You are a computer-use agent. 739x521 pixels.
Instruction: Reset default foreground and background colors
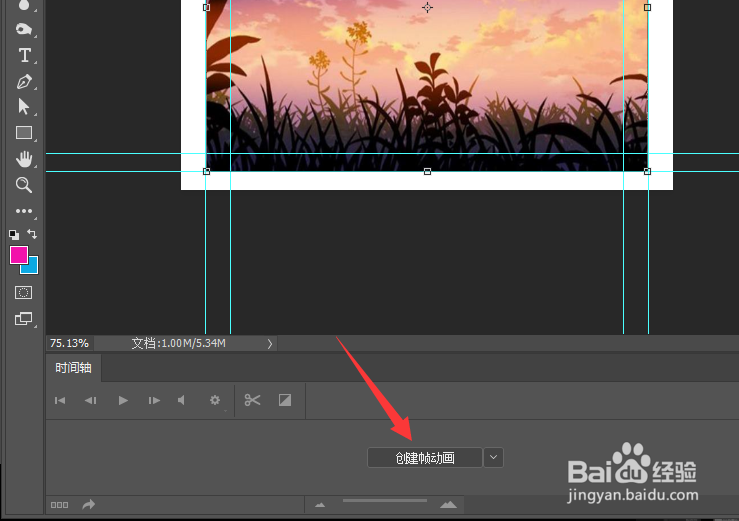click(14, 234)
